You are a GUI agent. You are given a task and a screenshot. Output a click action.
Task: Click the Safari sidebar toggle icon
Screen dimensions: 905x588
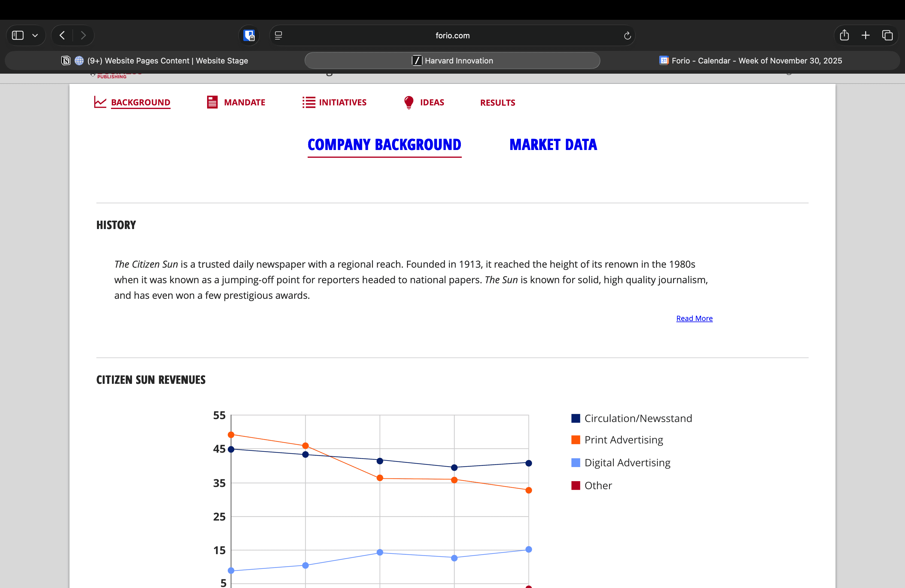click(18, 35)
